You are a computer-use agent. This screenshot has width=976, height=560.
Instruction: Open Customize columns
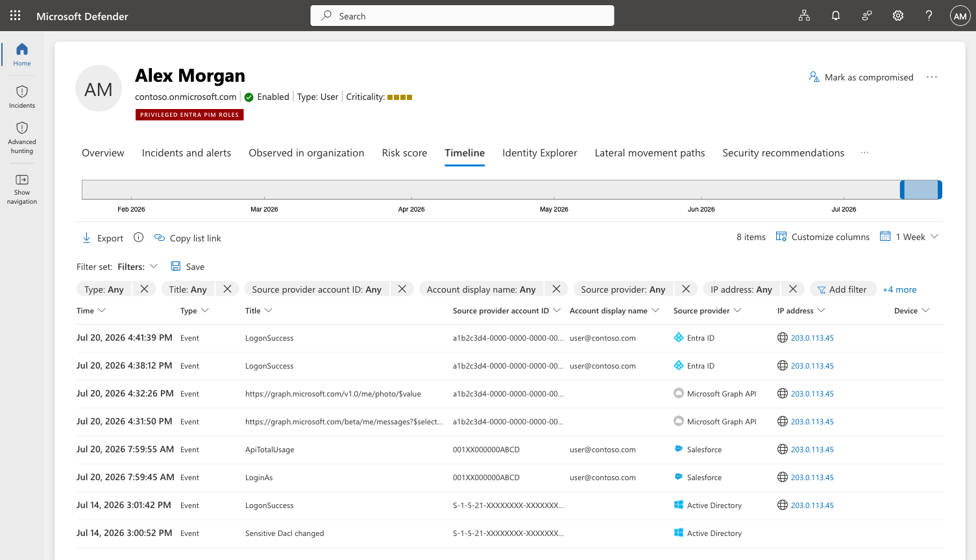pyautogui.click(x=823, y=237)
